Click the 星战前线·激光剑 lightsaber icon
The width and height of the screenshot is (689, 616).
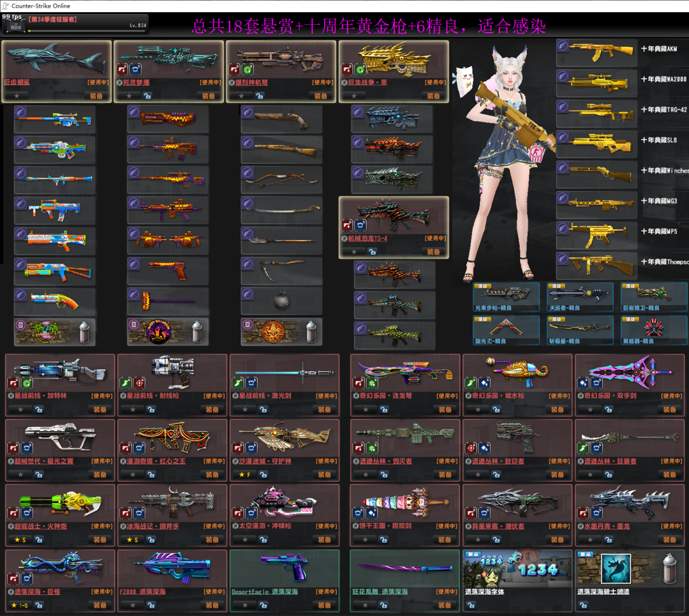point(284,373)
